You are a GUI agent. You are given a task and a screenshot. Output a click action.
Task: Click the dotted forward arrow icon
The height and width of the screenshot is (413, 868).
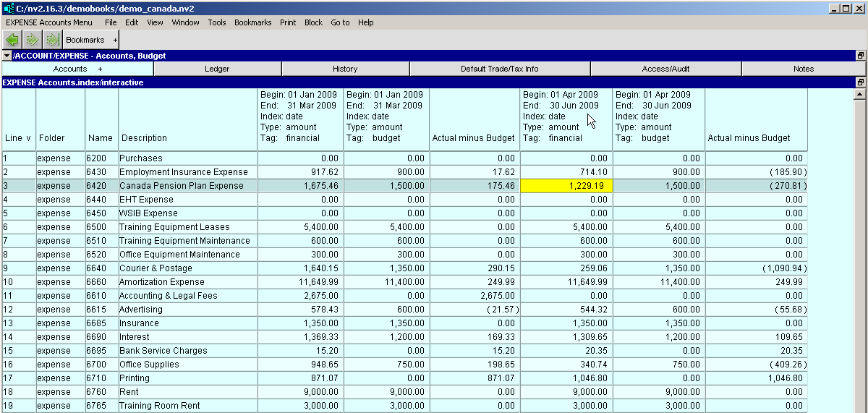(x=33, y=40)
